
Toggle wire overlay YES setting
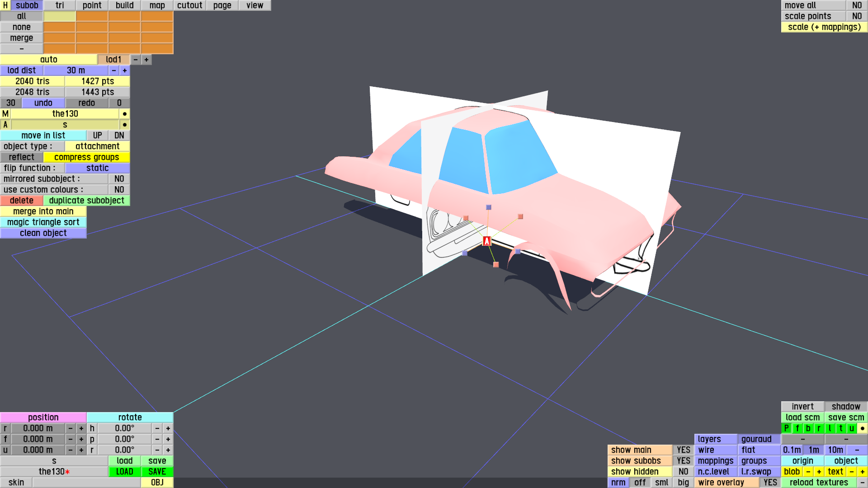point(770,483)
